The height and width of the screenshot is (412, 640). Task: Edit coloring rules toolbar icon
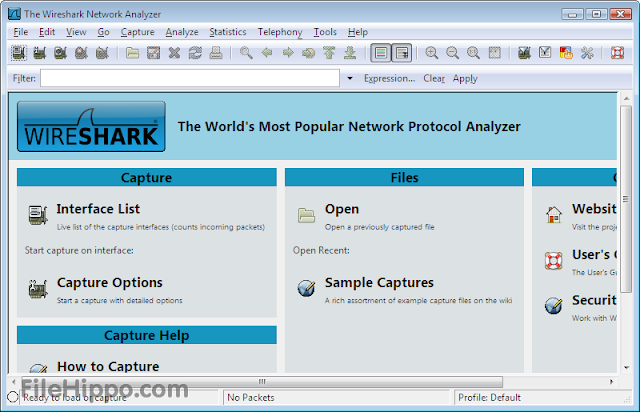click(x=566, y=53)
